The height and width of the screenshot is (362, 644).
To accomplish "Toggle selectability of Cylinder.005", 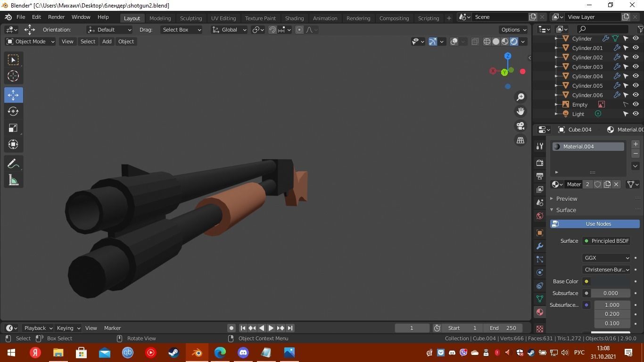I will pyautogui.click(x=626, y=85).
